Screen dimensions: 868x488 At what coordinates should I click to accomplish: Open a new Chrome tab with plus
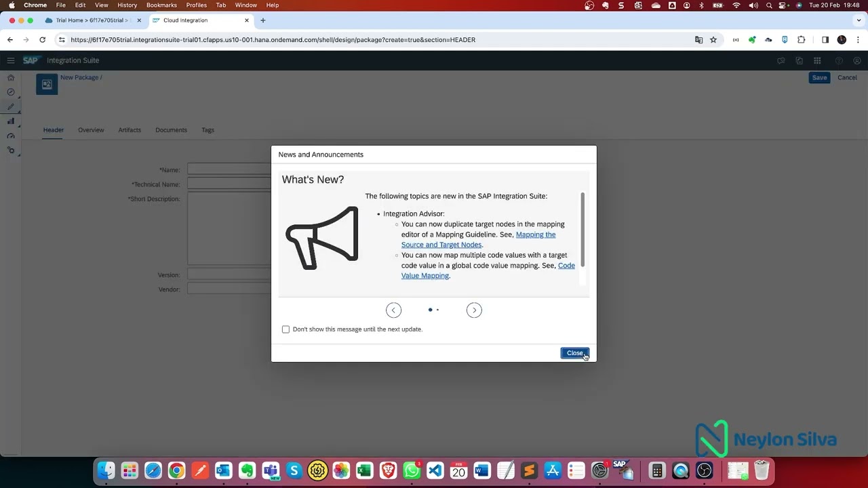tap(263, 20)
